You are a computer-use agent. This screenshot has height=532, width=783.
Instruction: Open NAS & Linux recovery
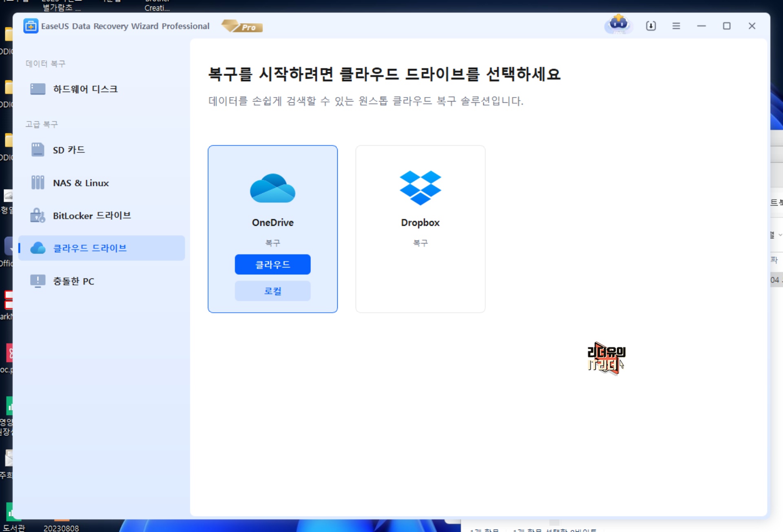click(81, 183)
